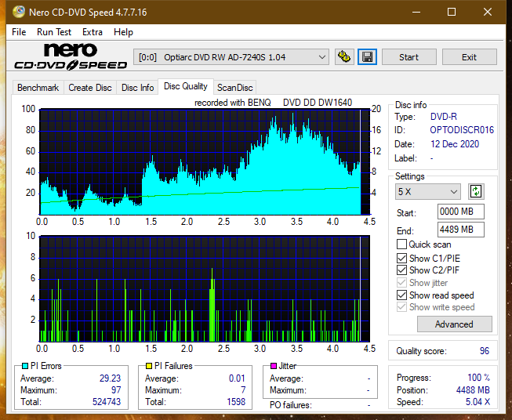Toggle Show jitter checkbox
512x420 pixels.
pos(401,283)
